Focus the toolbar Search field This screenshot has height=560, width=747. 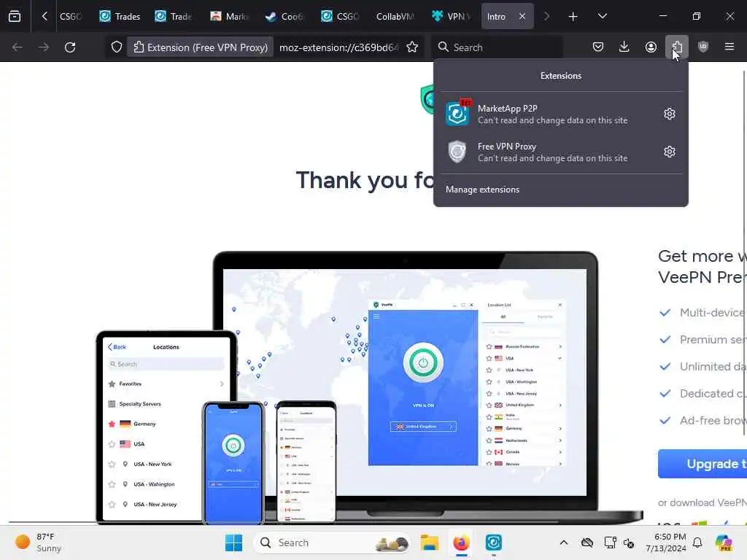(x=498, y=47)
